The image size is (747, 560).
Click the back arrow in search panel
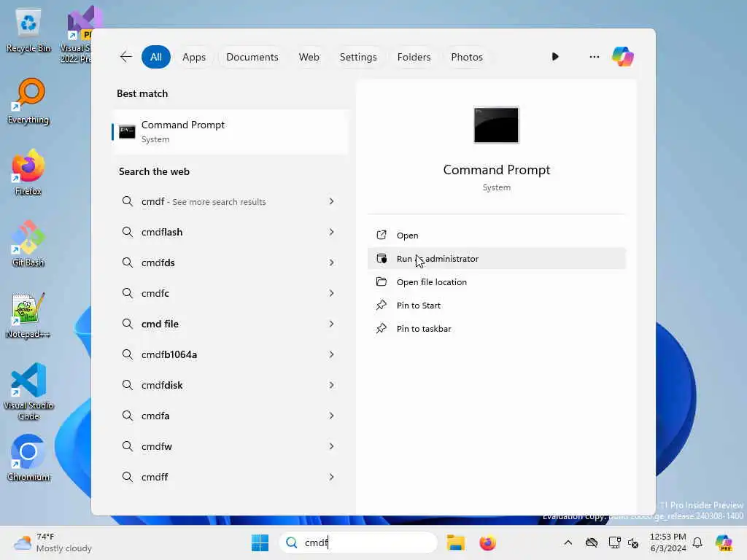(x=125, y=57)
